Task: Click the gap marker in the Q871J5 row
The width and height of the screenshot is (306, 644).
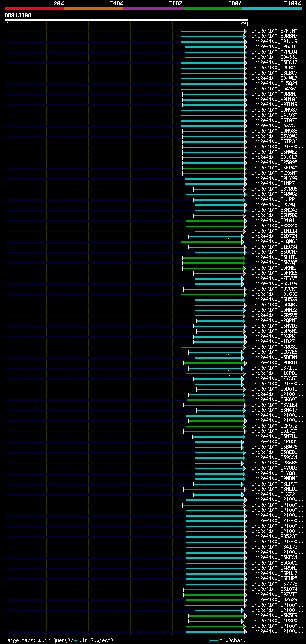Action: pos(229,370)
